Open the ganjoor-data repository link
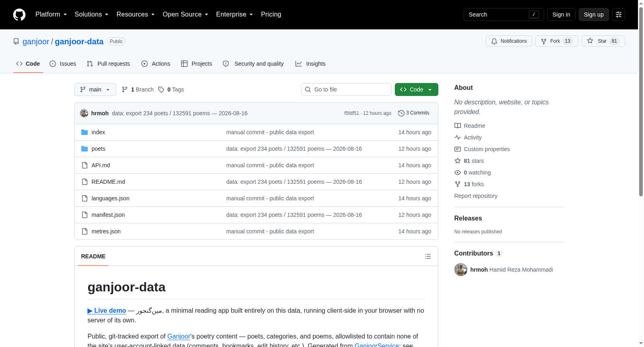This screenshot has width=644, height=347. click(79, 42)
